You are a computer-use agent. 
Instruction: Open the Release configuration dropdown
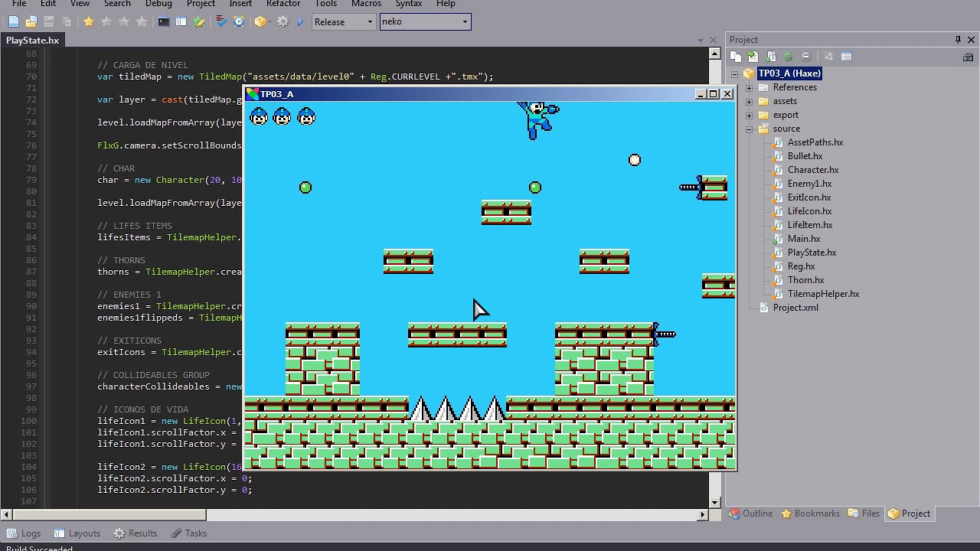[x=344, y=22]
